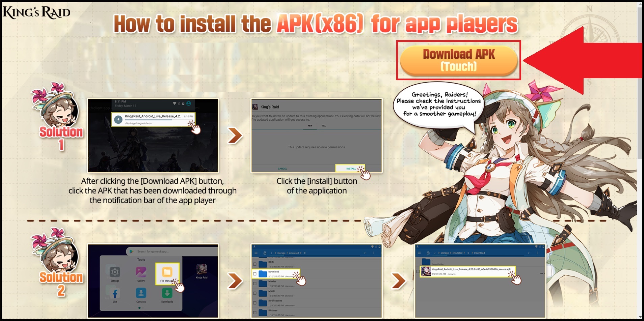Click the Google Play icon in search bar
Viewport: 644px width, 321px height.
pyautogui.click(x=131, y=252)
